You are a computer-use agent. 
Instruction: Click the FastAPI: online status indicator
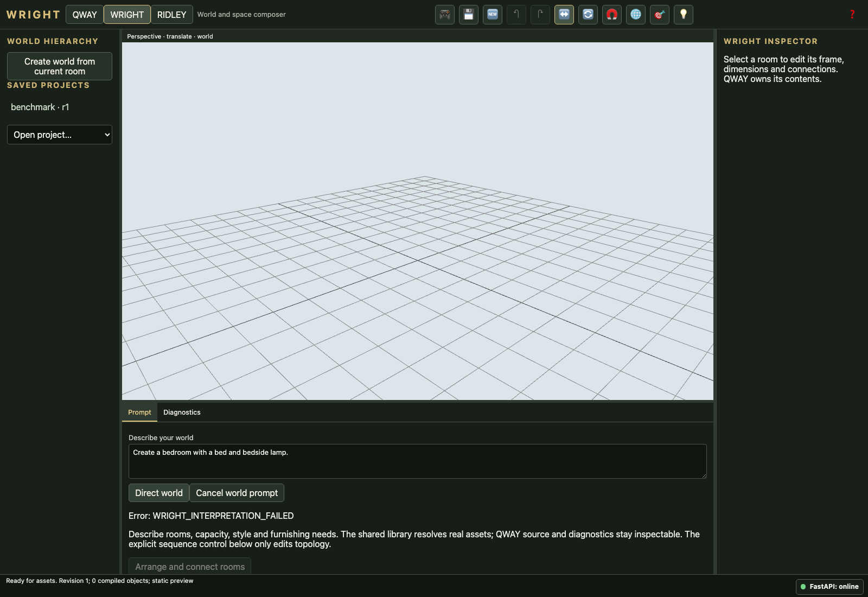pyautogui.click(x=829, y=587)
